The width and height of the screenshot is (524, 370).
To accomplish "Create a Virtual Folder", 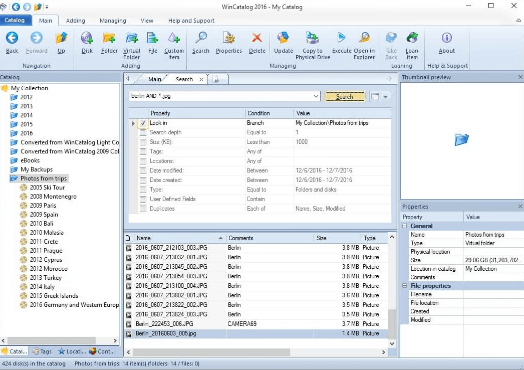I will 132,45.
